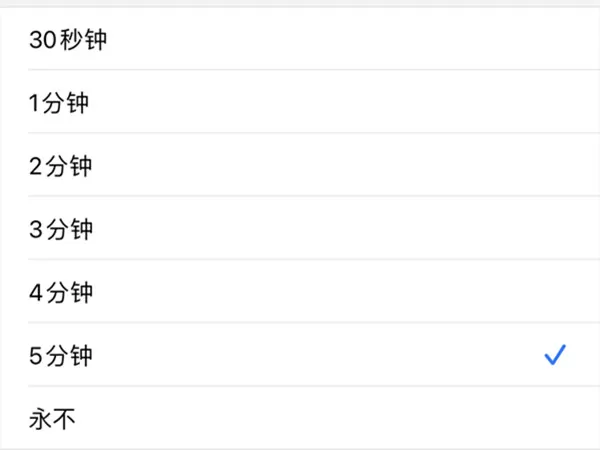Choose the 4分钟 option

point(300,291)
